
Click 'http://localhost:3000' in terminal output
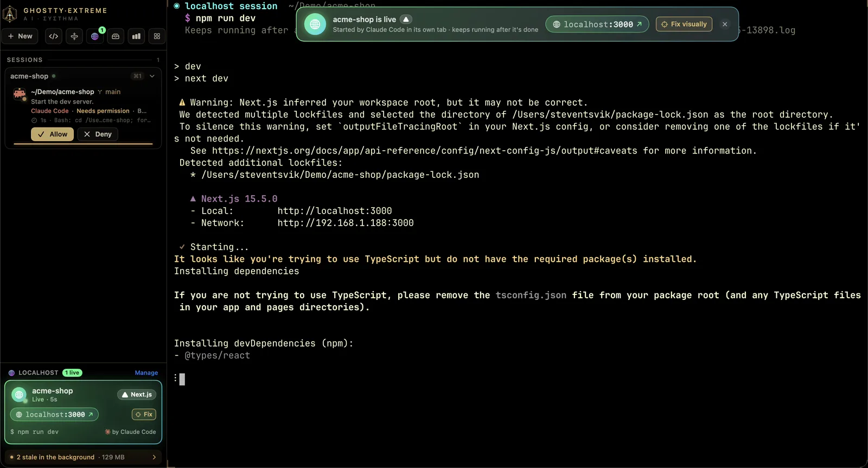pos(335,211)
